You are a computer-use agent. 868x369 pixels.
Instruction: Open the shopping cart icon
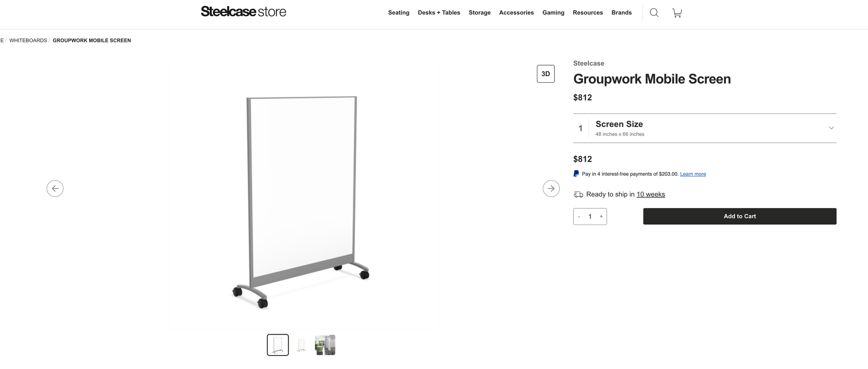677,13
